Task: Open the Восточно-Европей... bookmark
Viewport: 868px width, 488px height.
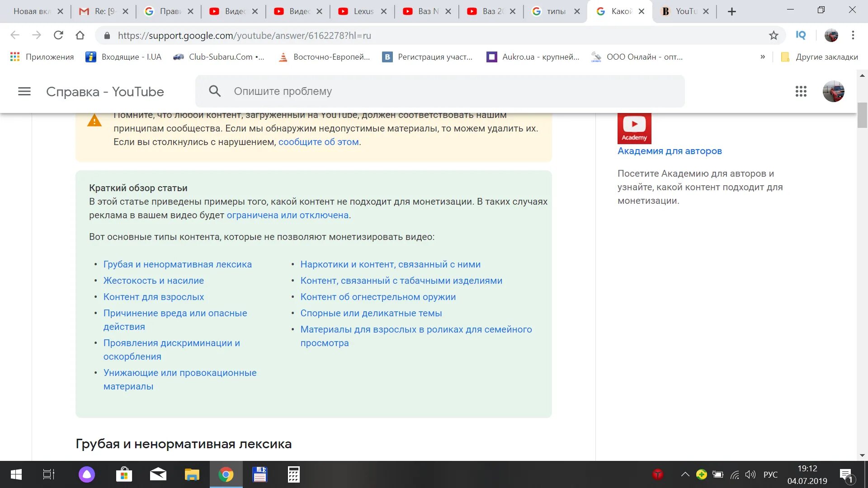Action: (x=325, y=57)
